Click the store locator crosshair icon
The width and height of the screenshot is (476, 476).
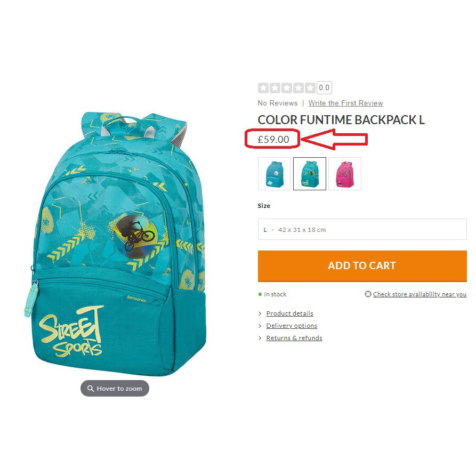[368, 294]
